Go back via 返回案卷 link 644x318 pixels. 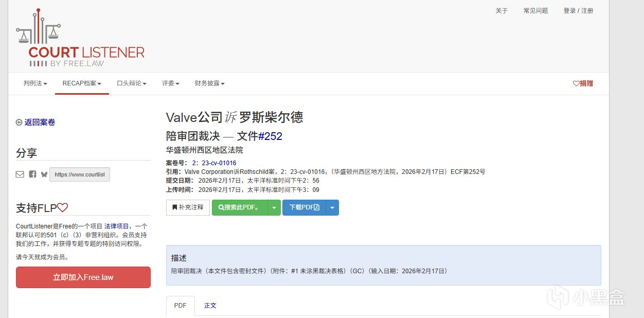pos(35,122)
